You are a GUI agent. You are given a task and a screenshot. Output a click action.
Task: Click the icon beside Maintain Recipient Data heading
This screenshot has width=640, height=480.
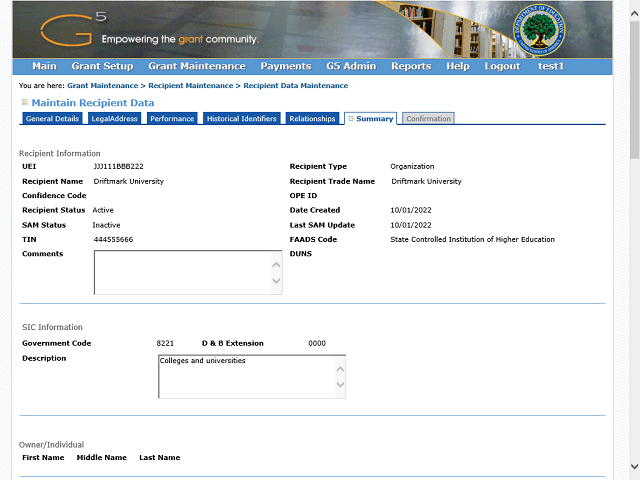25,102
